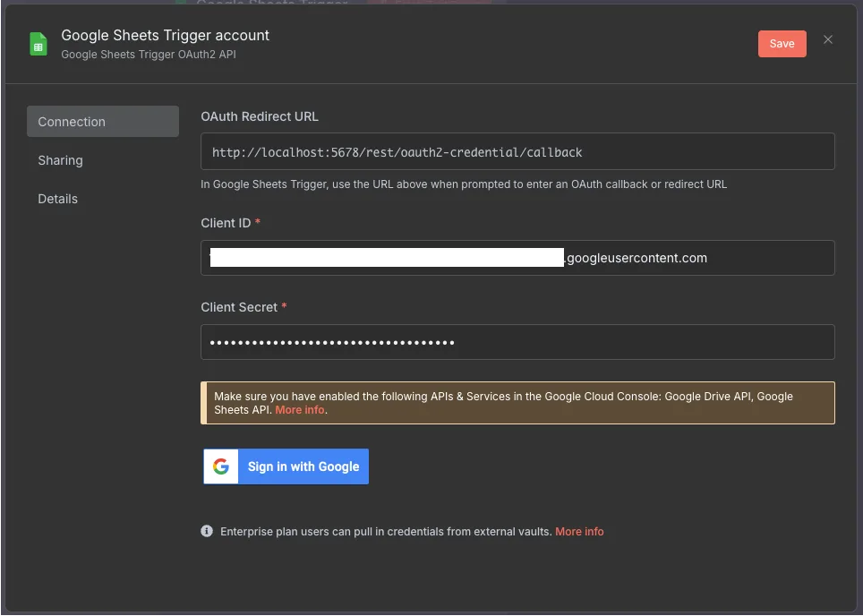Viewport: 863px width, 616px height.
Task: Click the info icon beside Enterprise plan note
Action: click(207, 531)
